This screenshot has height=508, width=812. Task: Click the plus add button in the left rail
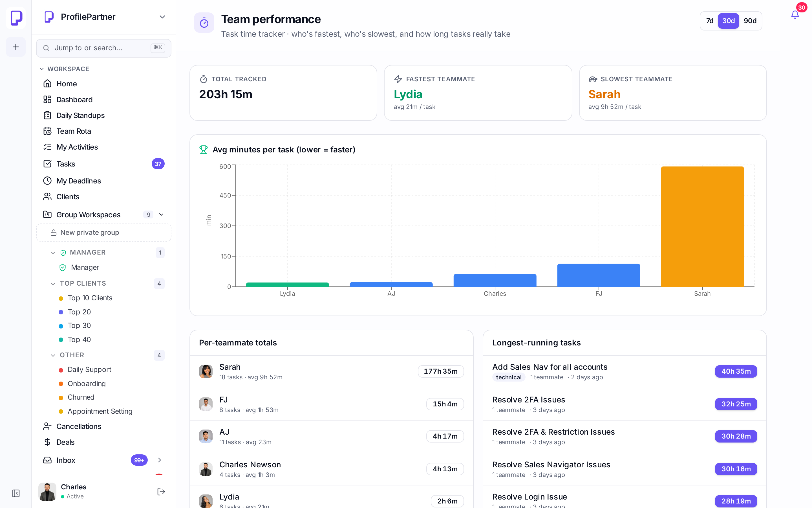click(16, 47)
